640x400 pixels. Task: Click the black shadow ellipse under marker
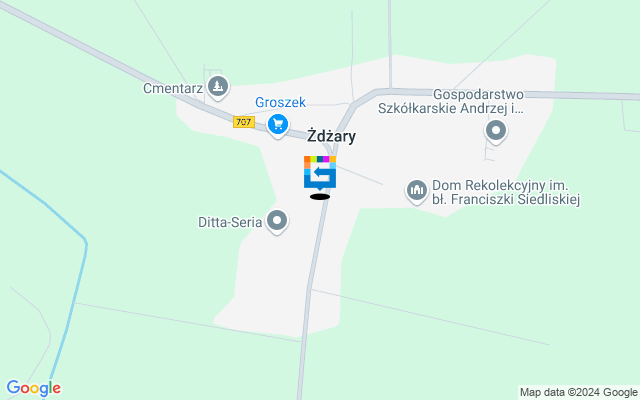pyautogui.click(x=320, y=197)
